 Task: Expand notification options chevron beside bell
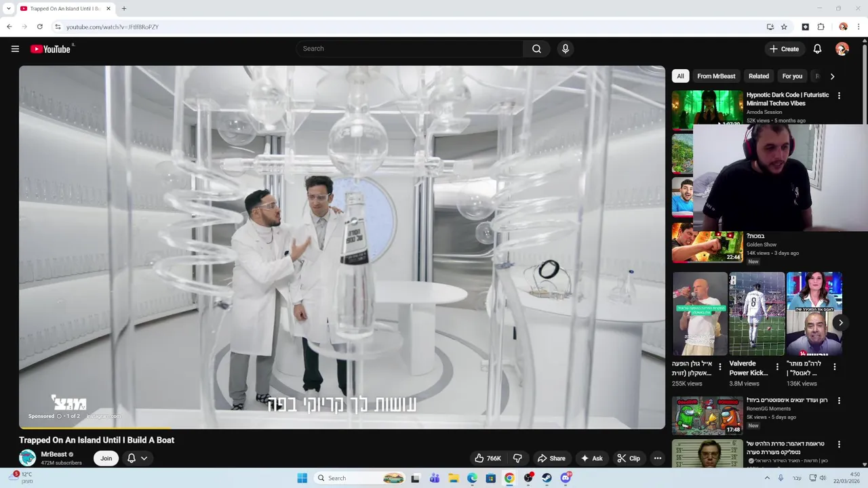pos(144,458)
